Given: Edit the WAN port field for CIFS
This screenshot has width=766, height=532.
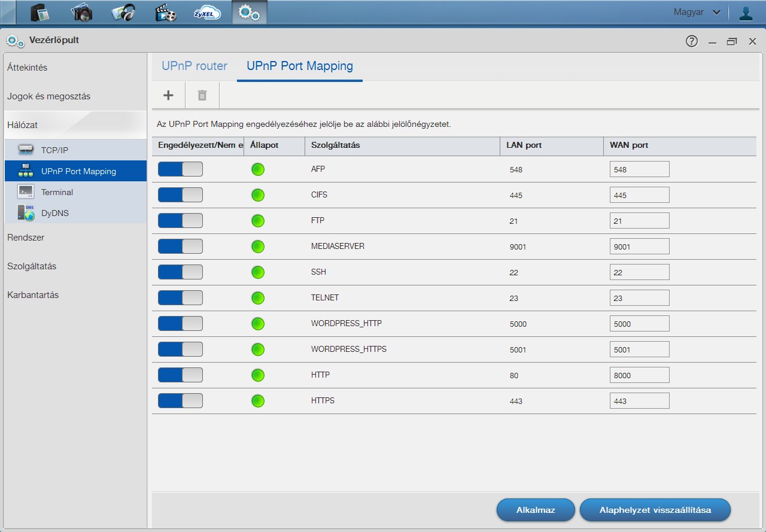Looking at the screenshot, I should click(x=639, y=195).
